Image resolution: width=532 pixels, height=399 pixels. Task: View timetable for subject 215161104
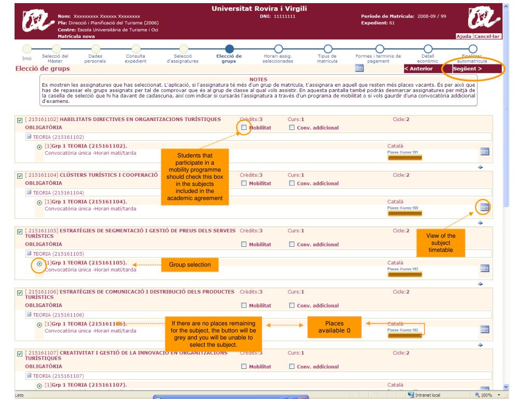click(x=485, y=207)
